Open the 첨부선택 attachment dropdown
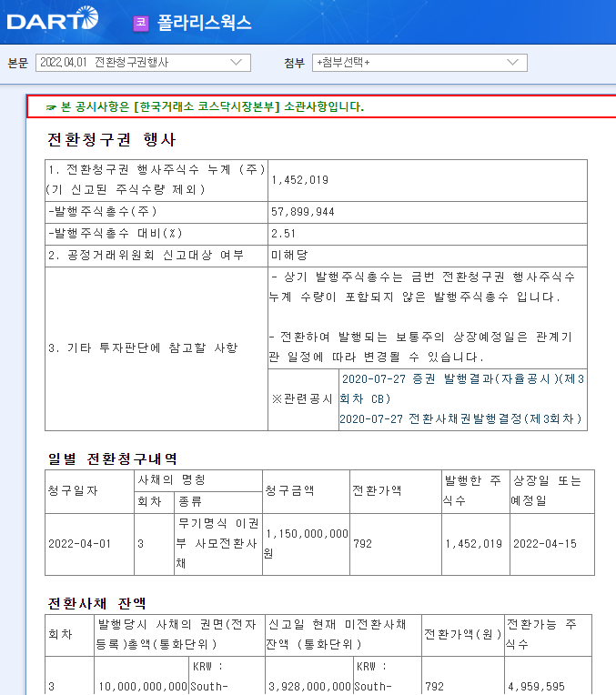Image resolution: width=616 pixels, height=695 pixels. click(x=419, y=63)
